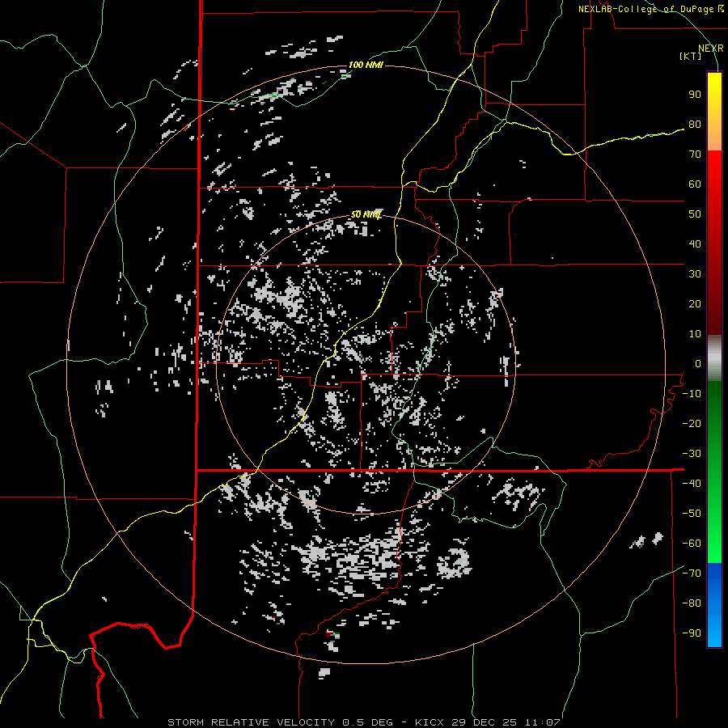Click the 90 value on velocity scale
728x728 pixels.
coord(695,95)
